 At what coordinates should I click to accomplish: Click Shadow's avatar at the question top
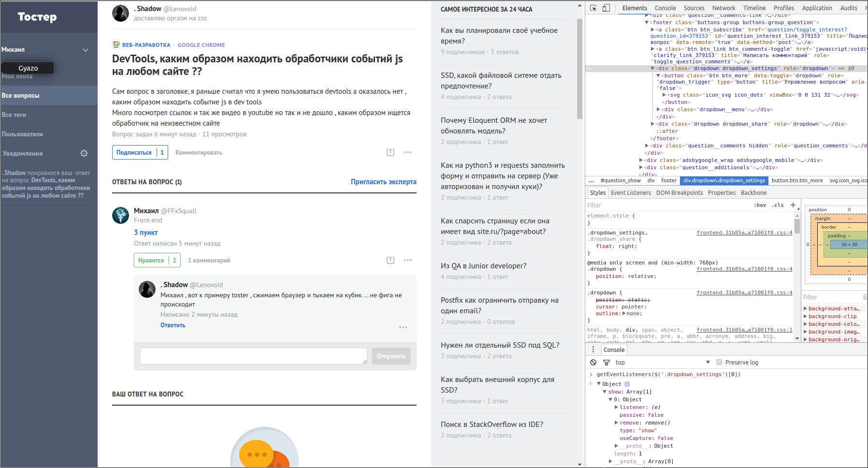coord(120,14)
